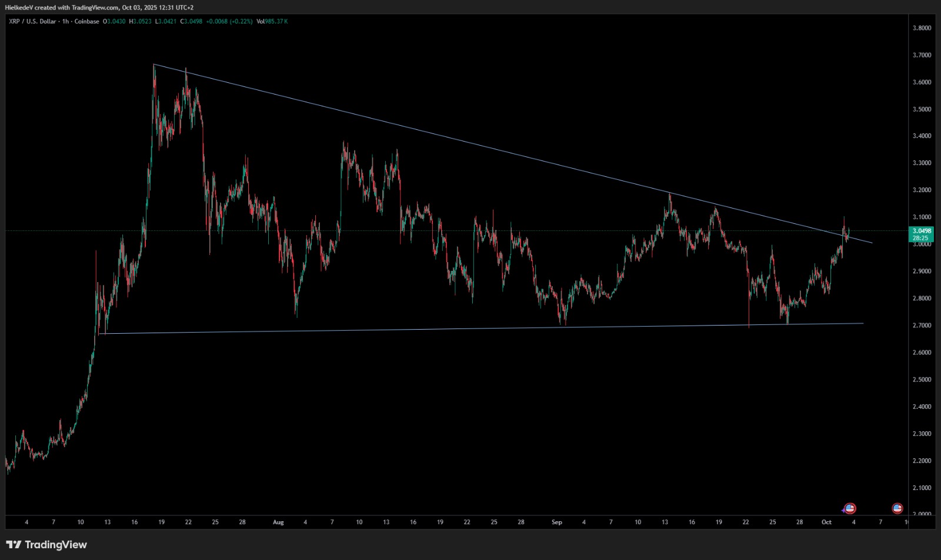
Task: Click the 3.7000 level on the price axis
Action: [x=922, y=55]
